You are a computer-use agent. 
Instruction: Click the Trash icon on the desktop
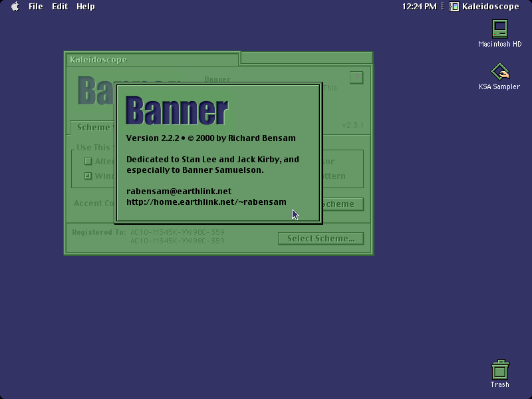(x=500, y=374)
